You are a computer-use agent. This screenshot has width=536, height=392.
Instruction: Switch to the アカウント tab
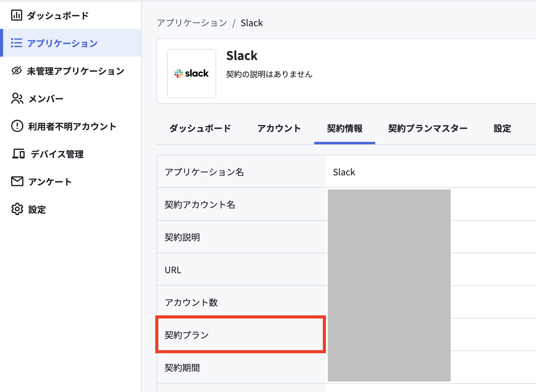click(279, 128)
